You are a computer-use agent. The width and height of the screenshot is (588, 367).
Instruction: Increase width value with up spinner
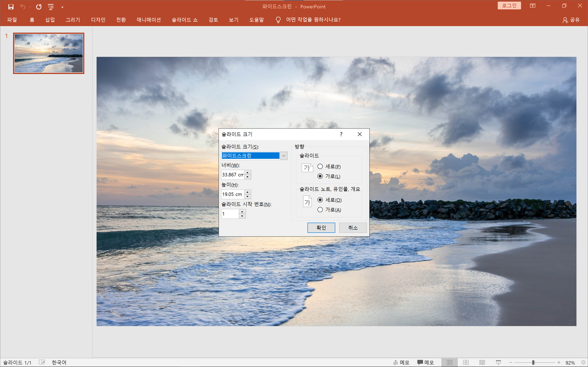(247, 172)
